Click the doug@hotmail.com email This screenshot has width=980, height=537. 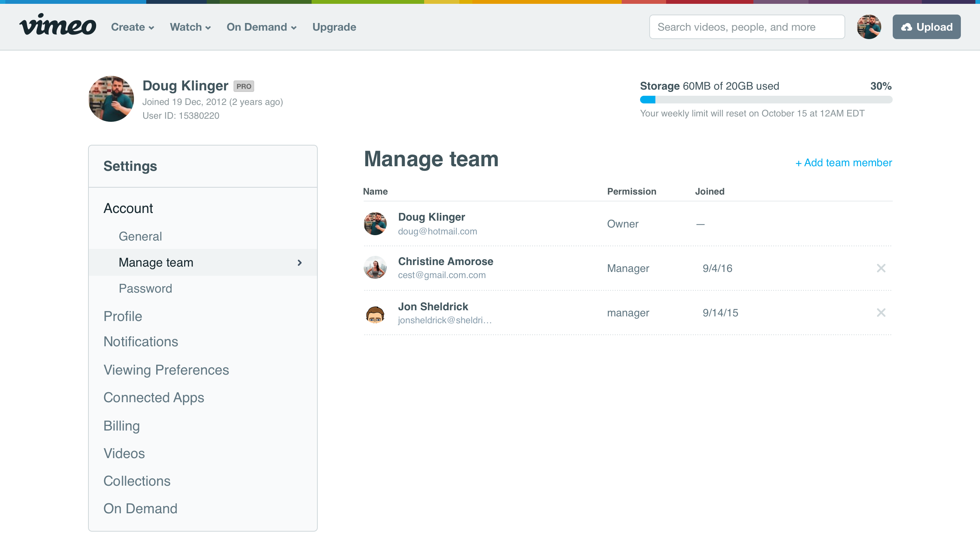point(438,231)
